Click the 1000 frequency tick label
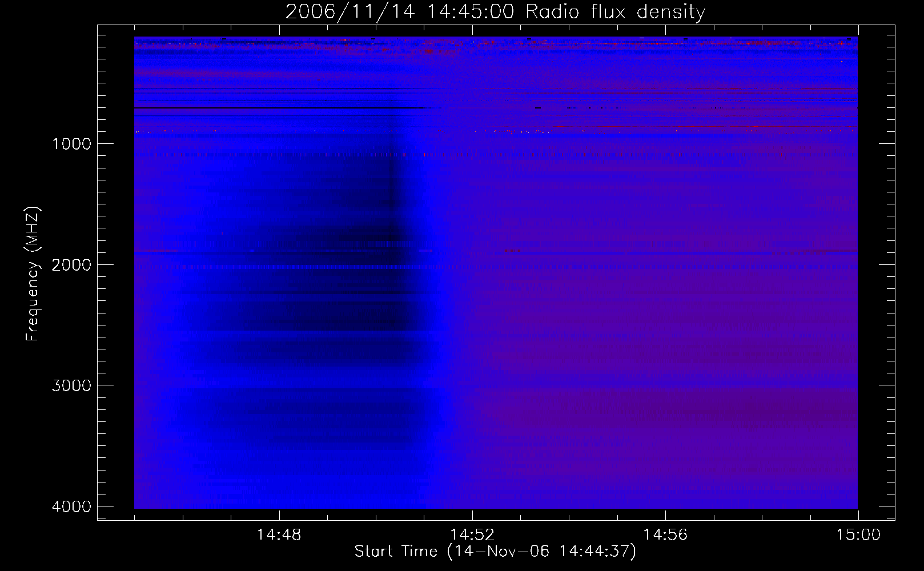The width and height of the screenshot is (924, 571). (x=71, y=144)
